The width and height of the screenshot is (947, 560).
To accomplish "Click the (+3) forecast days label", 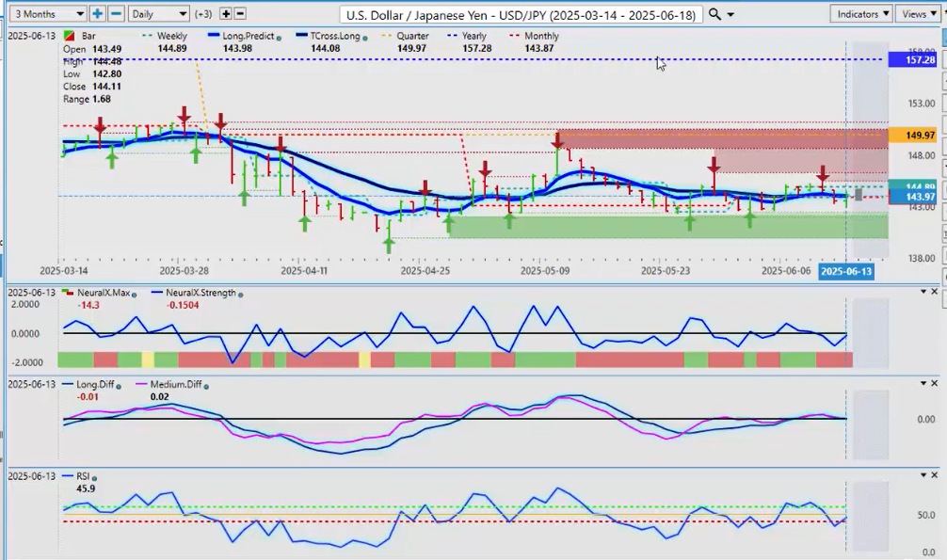I will point(203,14).
